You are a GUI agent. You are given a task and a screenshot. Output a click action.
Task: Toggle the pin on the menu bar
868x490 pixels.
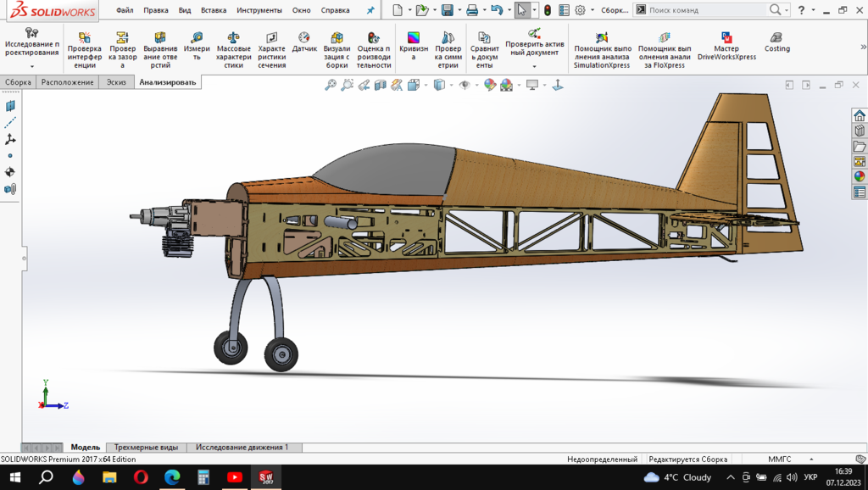click(x=370, y=10)
